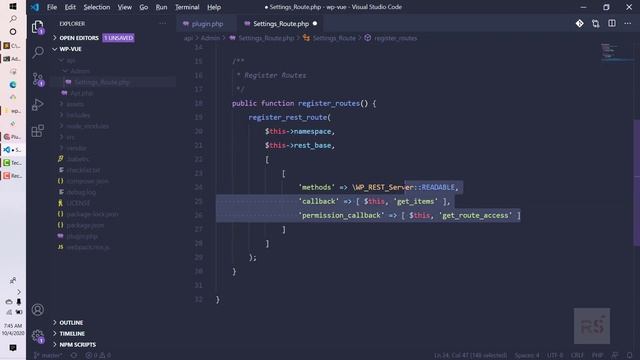Expand the NPM Scripts section
Viewport: 640px width, 360px height.
78,344
